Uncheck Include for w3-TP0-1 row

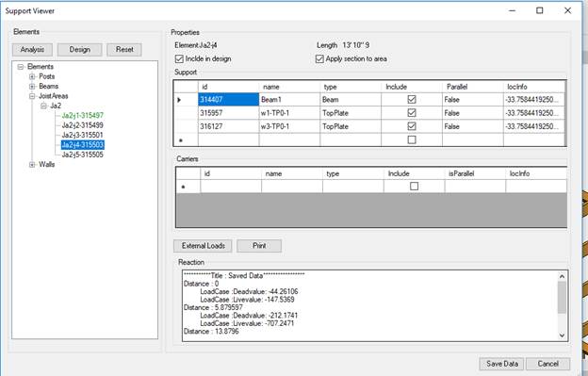(412, 126)
